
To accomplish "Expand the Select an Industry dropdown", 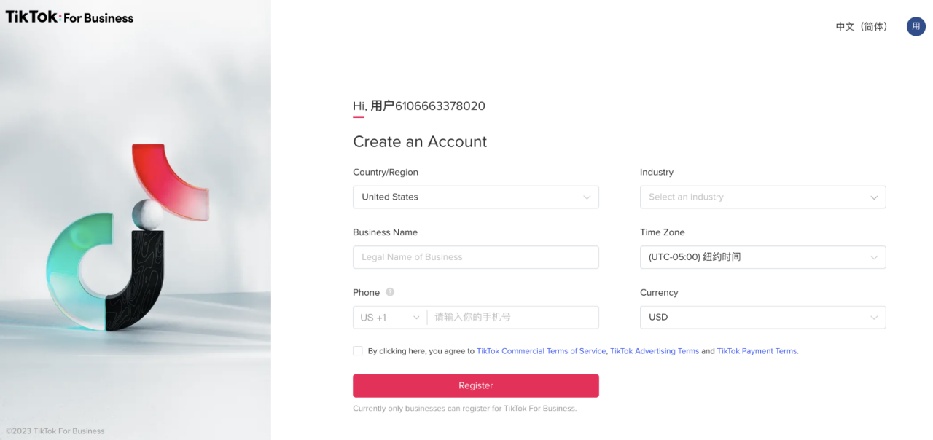I will (763, 197).
